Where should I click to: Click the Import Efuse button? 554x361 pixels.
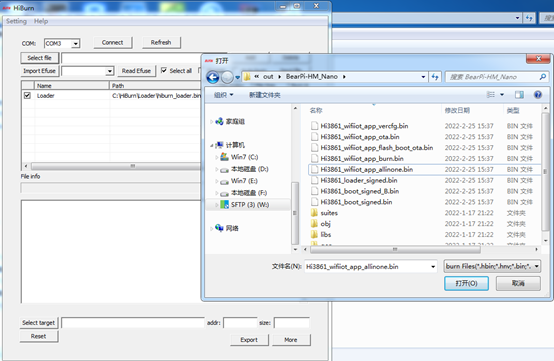[40, 71]
